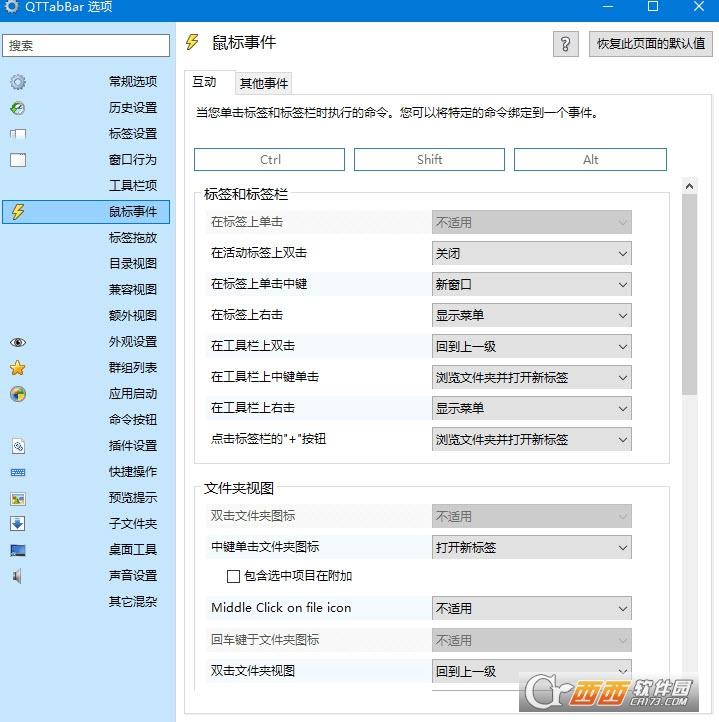Toggle the Ctrl modifier button
This screenshot has width=719, height=722.
[269, 159]
